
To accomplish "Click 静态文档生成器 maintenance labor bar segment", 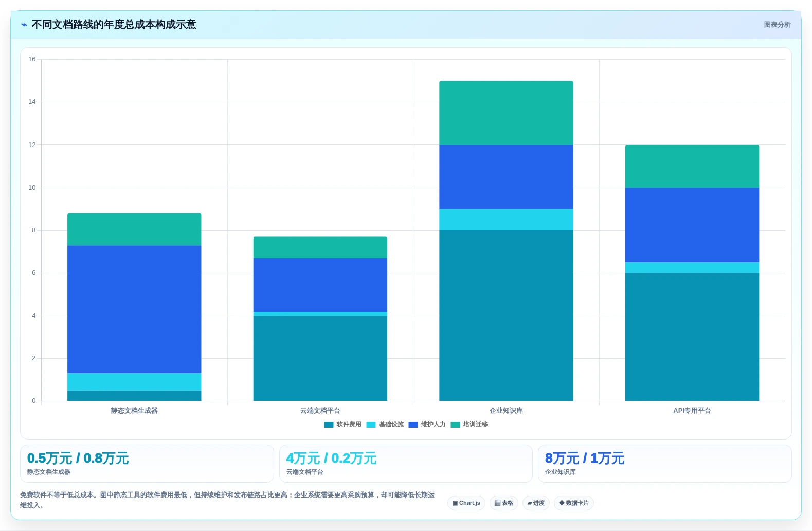I will click(x=134, y=309).
